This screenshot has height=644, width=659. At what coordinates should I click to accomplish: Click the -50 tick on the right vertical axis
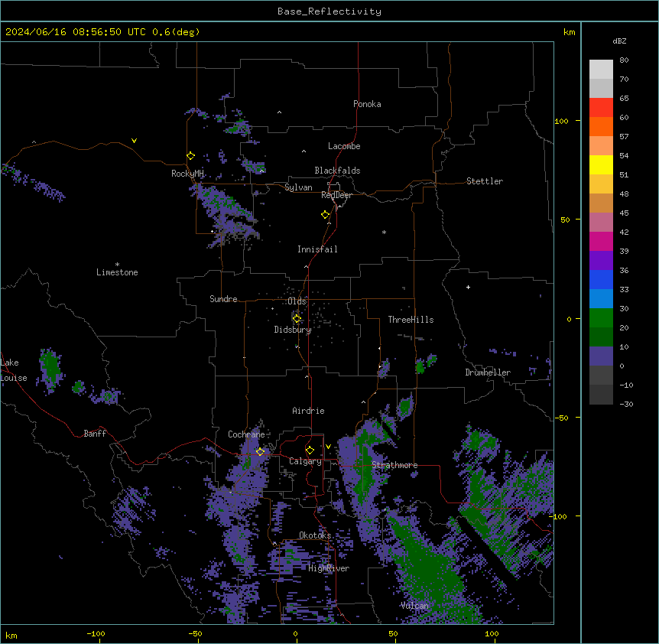[561, 418]
